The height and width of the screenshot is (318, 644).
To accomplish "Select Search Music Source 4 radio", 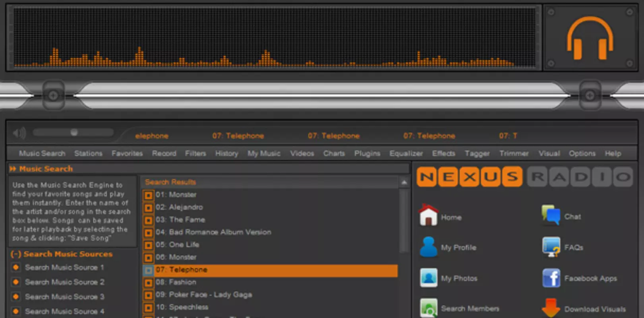I will coord(16,312).
